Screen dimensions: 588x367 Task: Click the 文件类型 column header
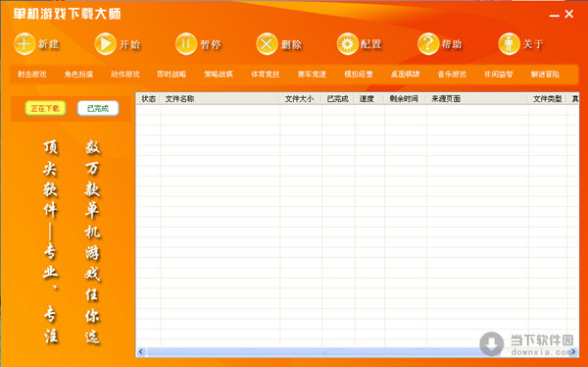[x=548, y=99]
